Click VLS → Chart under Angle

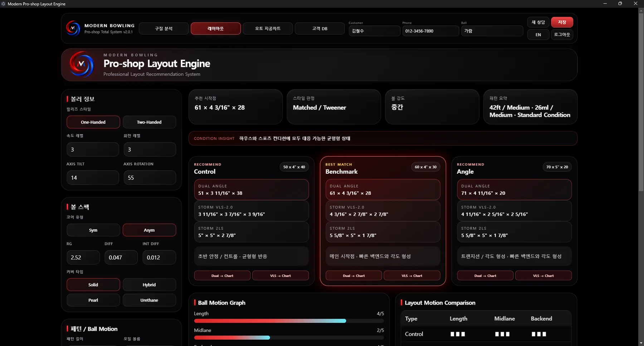point(543,276)
